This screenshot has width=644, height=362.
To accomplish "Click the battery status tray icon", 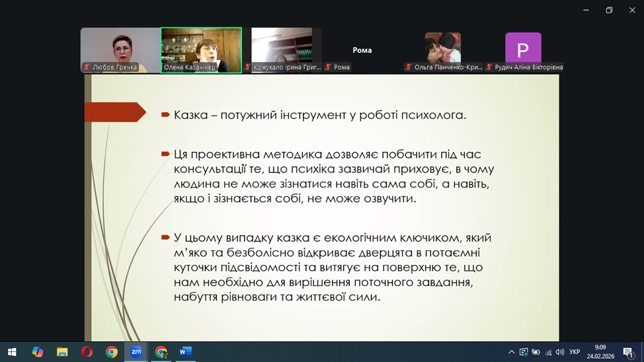I will pyautogui.click(x=536, y=352).
